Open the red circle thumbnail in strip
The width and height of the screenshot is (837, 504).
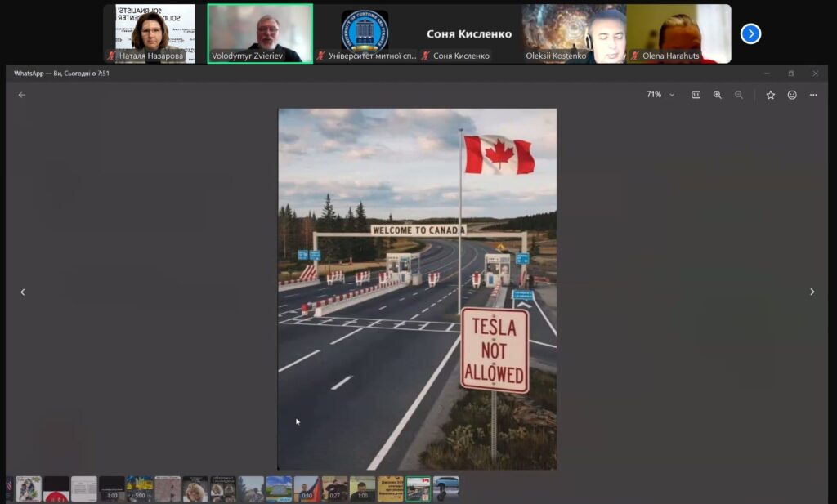[x=56, y=489]
